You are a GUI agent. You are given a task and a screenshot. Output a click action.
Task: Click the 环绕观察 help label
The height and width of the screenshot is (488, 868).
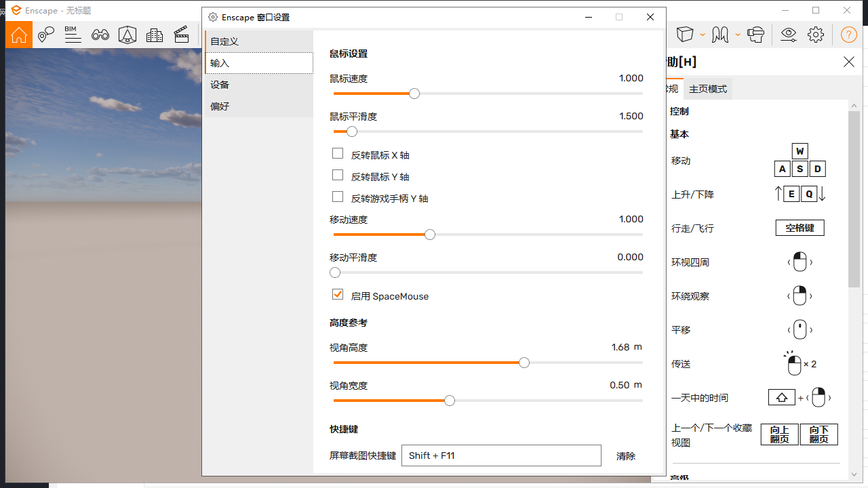point(690,296)
